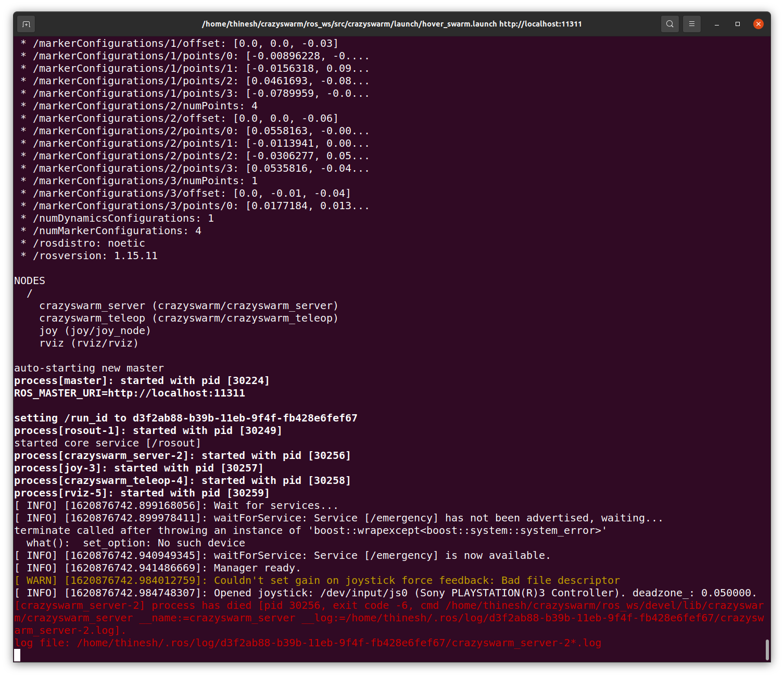
Task: Click the 'NODES' heading line
Action: [x=30, y=281]
